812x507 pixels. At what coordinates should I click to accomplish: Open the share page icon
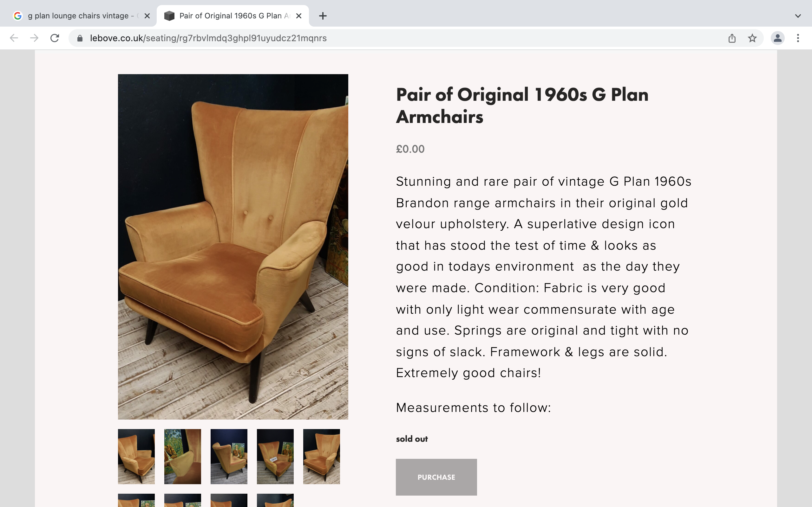coord(732,38)
